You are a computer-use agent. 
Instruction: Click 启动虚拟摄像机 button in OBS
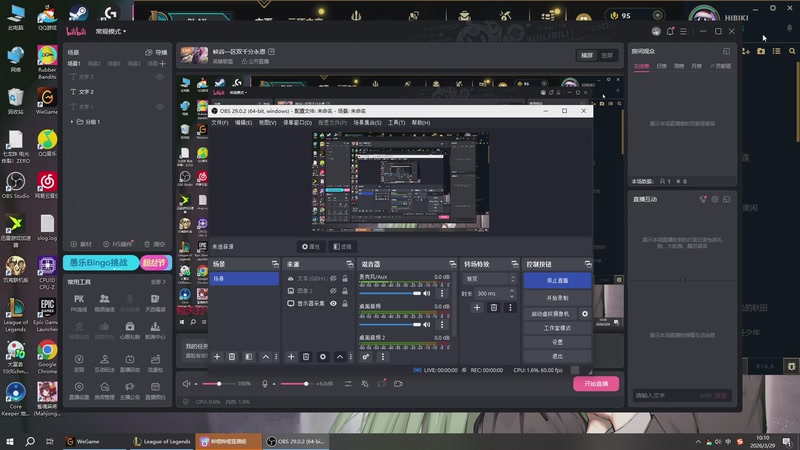pyautogui.click(x=550, y=314)
